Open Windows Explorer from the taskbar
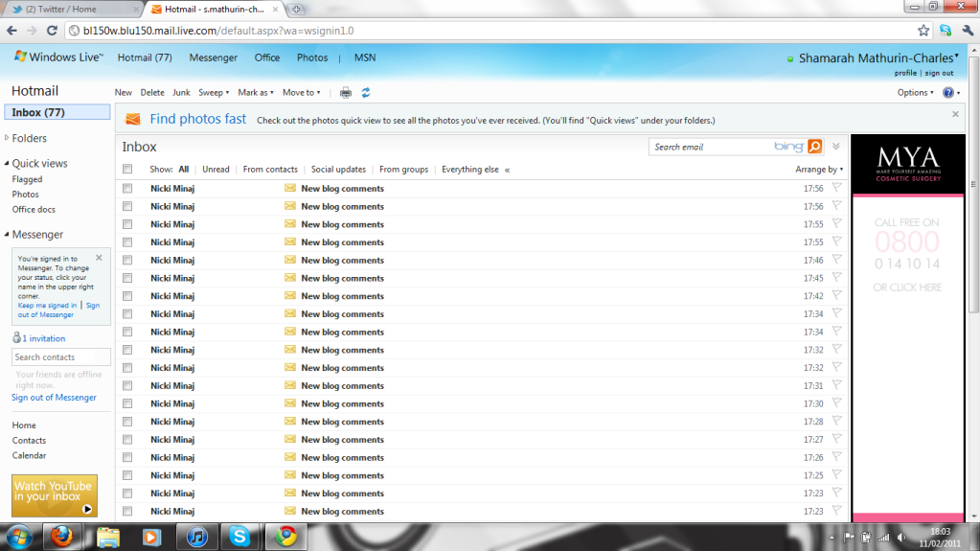 tap(107, 537)
